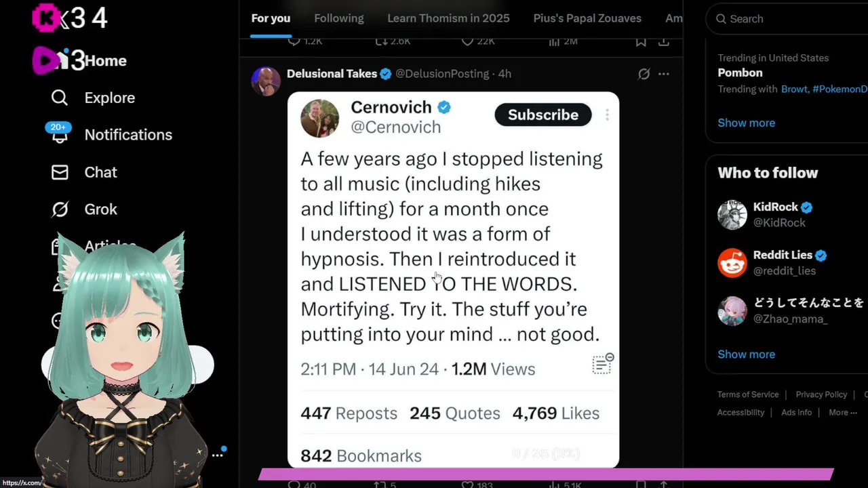Switch to the Following tab
Screen dimensions: 868x488
(x=339, y=18)
